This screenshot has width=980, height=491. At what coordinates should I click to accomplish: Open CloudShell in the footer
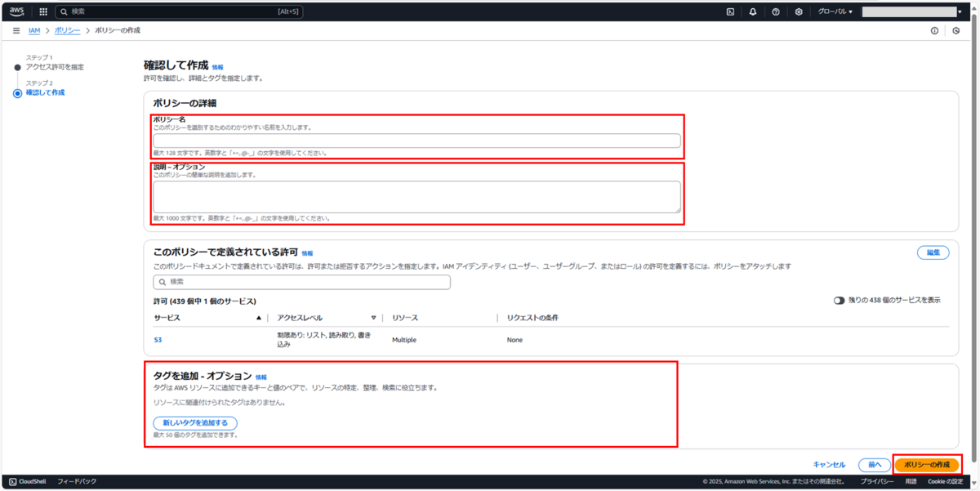[x=28, y=482]
